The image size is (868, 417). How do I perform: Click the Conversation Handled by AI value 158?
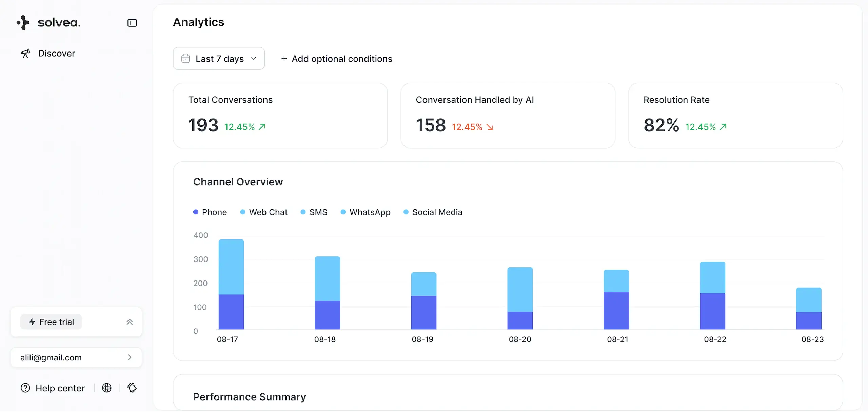pyautogui.click(x=431, y=125)
